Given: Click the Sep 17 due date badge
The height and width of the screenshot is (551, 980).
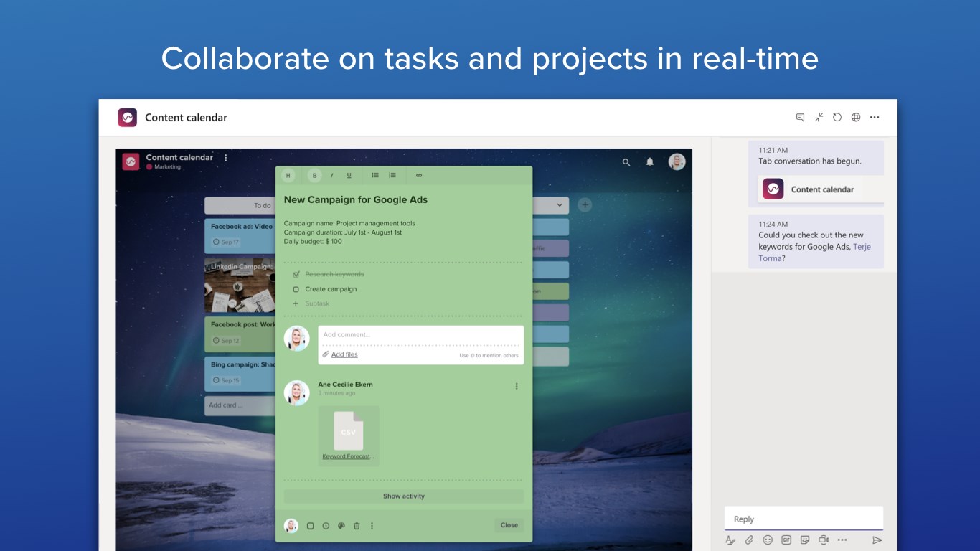Looking at the screenshot, I should (x=226, y=242).
